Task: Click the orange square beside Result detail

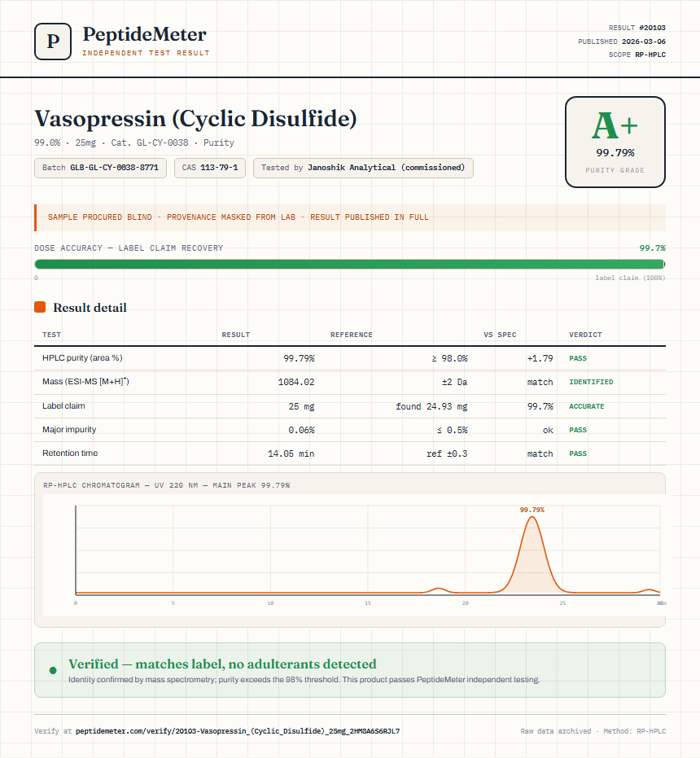Action: 40,307
